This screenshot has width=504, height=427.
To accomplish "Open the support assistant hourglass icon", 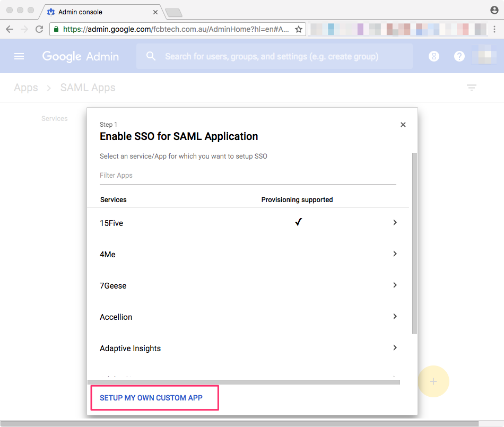I will pyautogui.click(x=434, y=57).
